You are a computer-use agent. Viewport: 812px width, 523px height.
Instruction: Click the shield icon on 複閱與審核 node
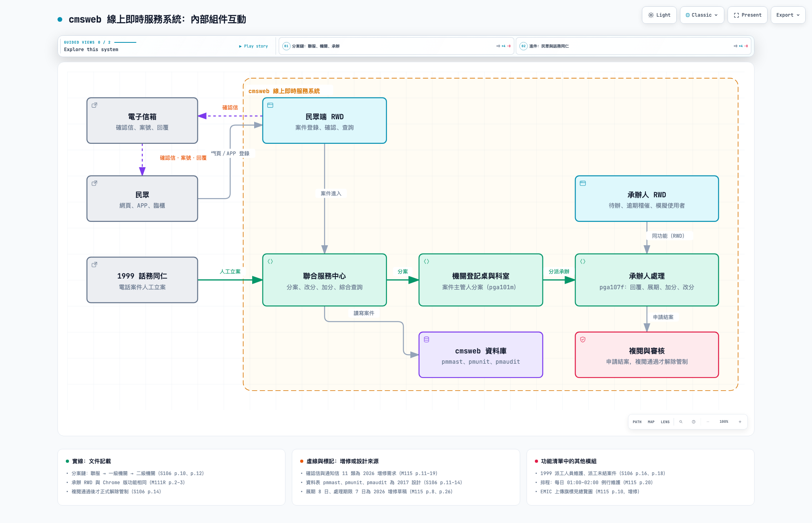(583, 340)
